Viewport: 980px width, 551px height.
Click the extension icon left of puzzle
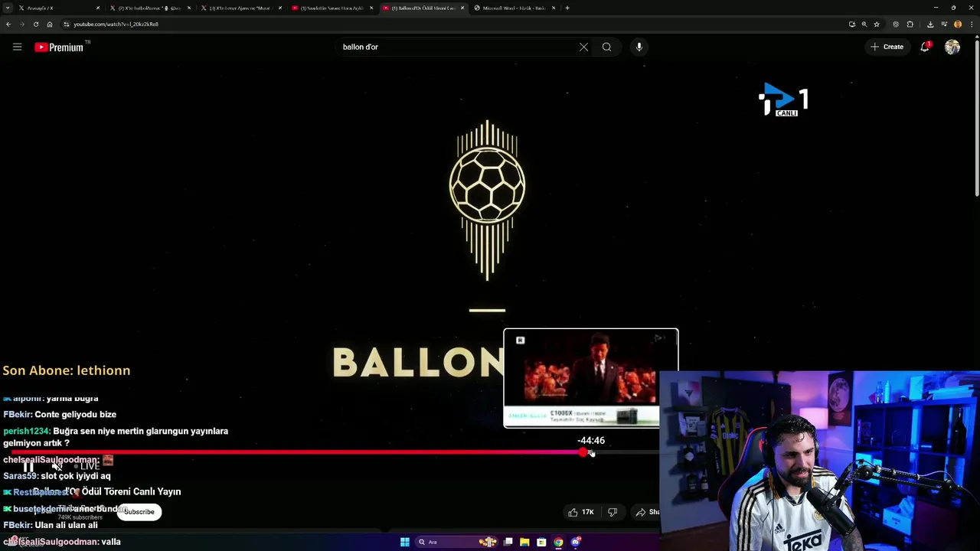click(x=896, y=24)
